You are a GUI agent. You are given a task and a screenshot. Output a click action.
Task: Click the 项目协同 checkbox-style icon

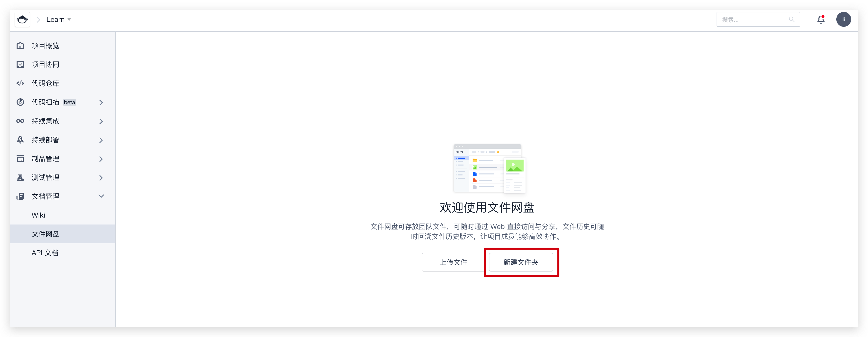(20, 64)
